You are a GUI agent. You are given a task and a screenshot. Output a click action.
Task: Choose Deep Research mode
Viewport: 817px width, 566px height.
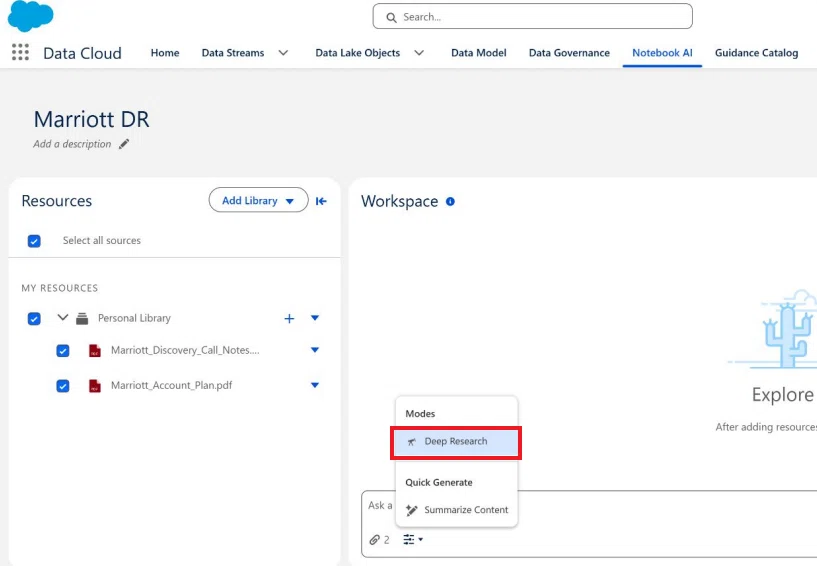click(456, 442)
